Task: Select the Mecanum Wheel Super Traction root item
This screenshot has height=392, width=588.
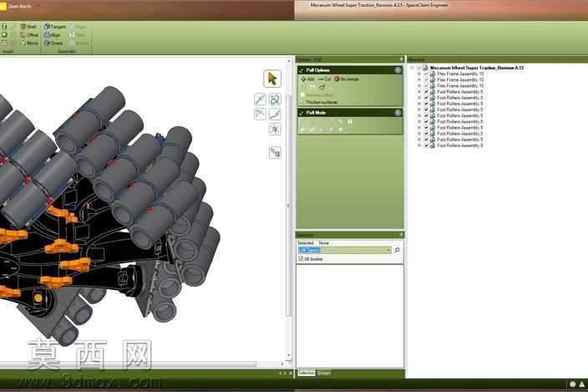Action: pyautogui.click(x=477, y=68)
